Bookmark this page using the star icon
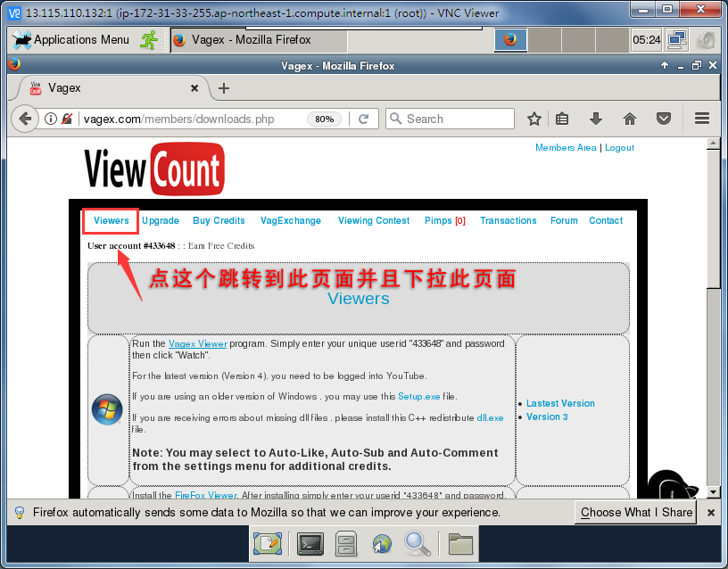The width and height of the screenshot is (728, 569). point(533,118)
